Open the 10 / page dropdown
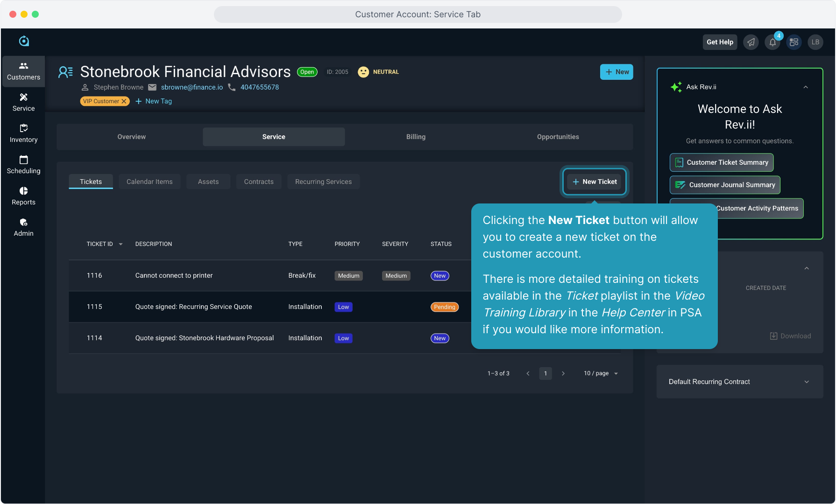Viewport: 836px width, 504px height. [601, 373]
